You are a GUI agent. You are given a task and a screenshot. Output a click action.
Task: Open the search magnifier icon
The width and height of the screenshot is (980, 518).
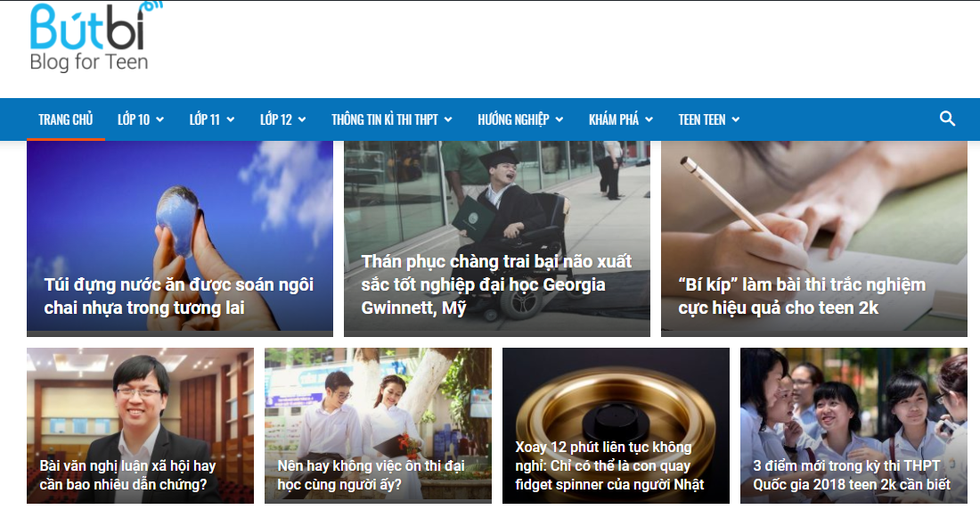click(947, 119)
